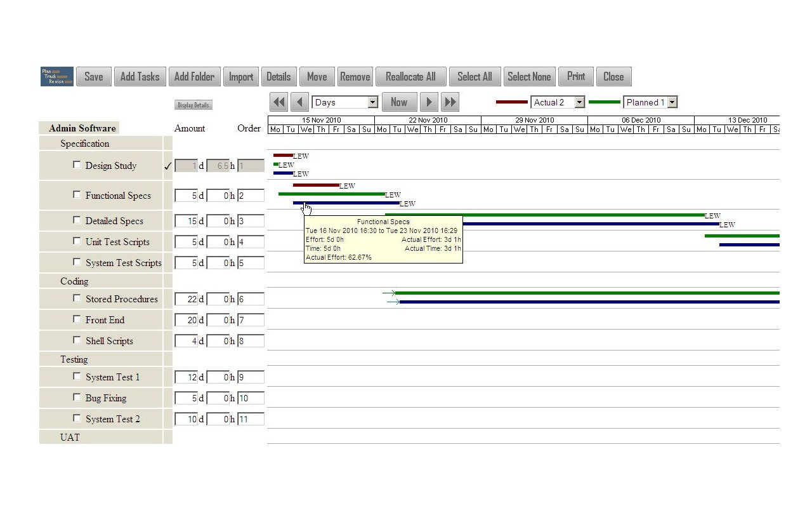Edit System Test 1 days field
812x508 pixels.
pyautogui.click(x=186, y=377)
